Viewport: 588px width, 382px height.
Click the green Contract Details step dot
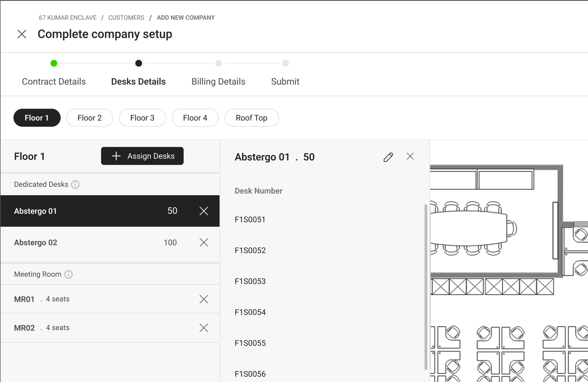[54, 63]
